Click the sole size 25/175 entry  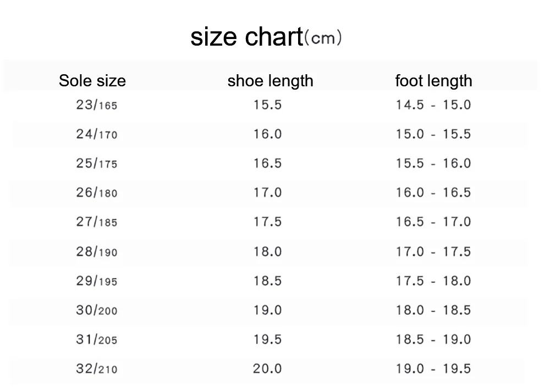tap(97, 163)
